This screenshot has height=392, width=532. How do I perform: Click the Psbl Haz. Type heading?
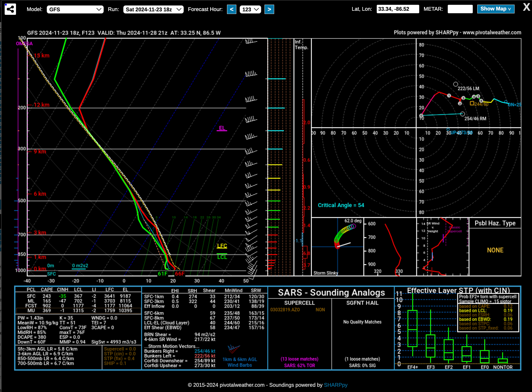[x=495, y=223]
